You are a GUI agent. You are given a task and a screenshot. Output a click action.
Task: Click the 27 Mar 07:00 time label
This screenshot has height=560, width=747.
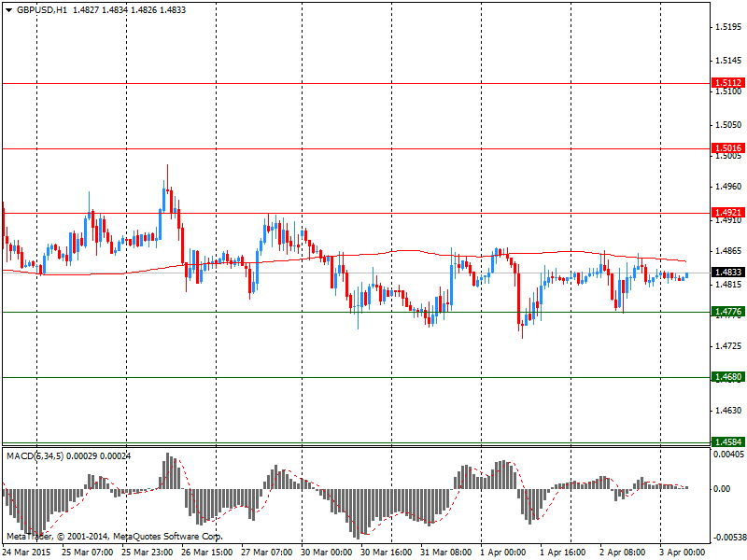tap(267, 553)
